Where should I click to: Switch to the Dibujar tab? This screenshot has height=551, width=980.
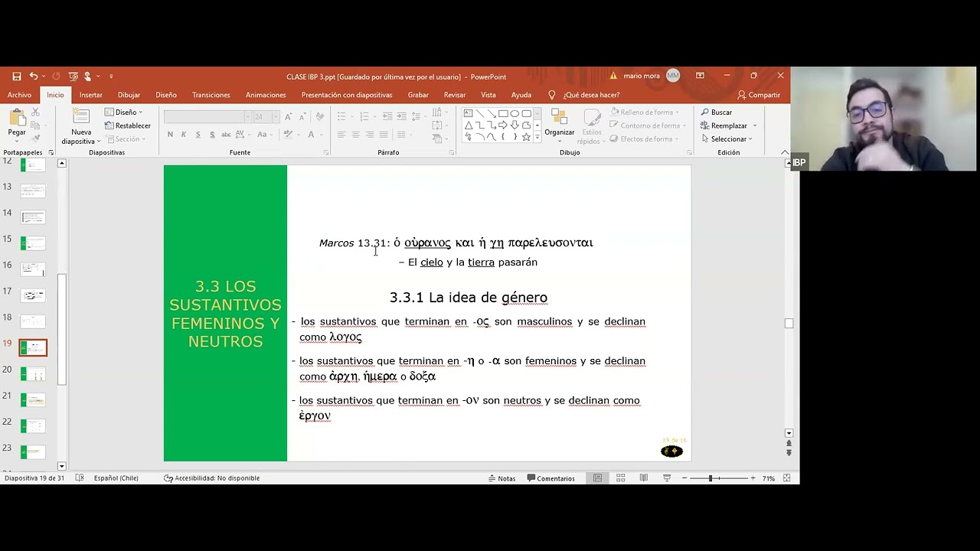[x=129, y=95]
